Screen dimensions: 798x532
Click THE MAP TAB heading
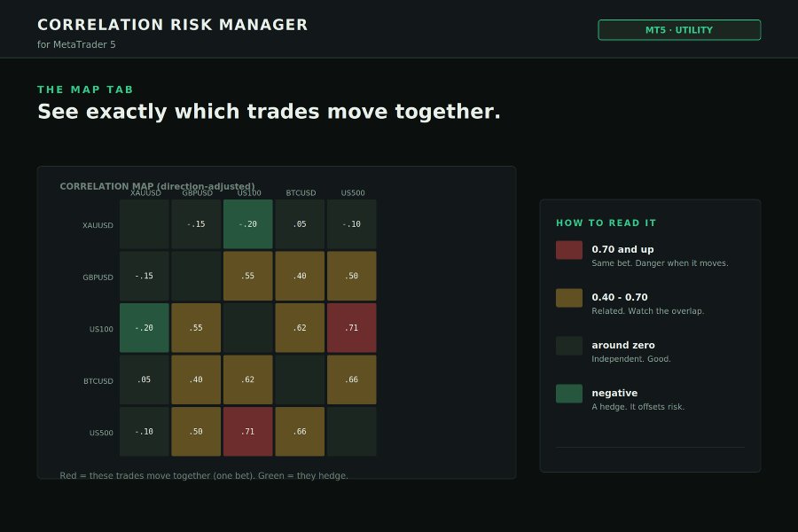point(85,90)
